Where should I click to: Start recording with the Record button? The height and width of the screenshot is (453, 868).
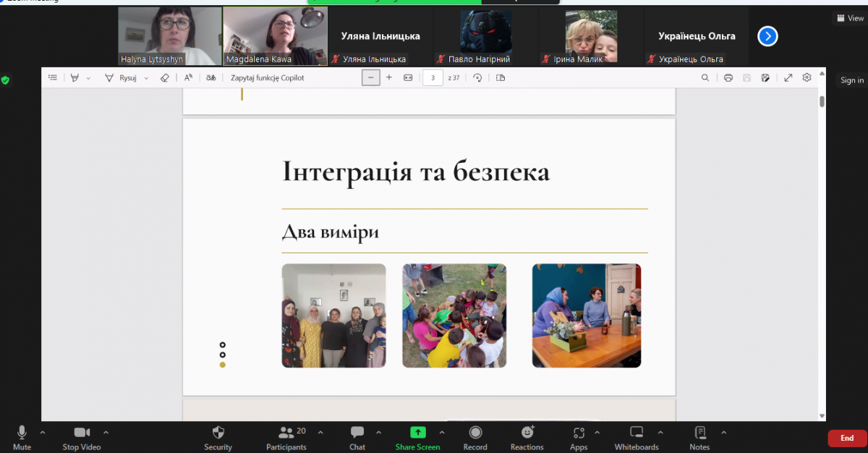coord(475,437)
